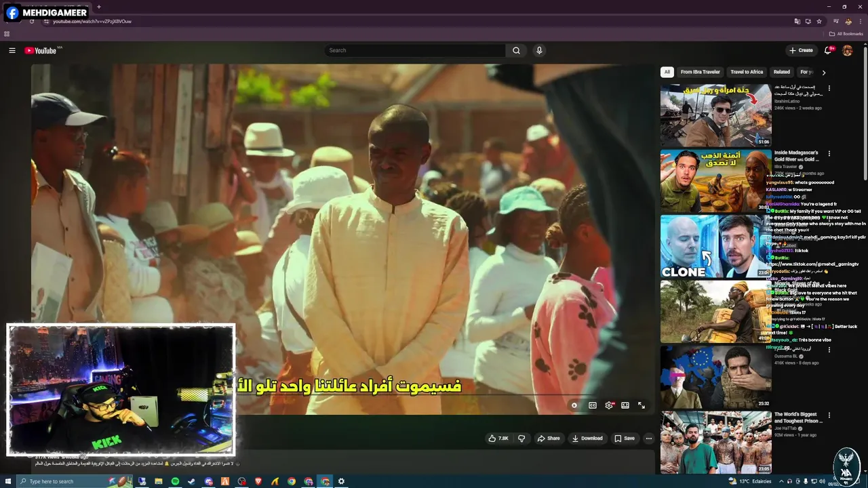Open the YouTube hamburger guide menu
Viewport: 868px width, 488px height.
(12, 50)
